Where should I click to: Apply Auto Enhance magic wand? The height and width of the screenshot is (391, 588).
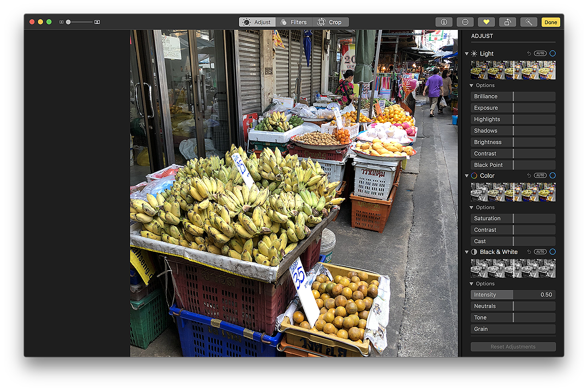pyautogui.click(x=529, y=22)
